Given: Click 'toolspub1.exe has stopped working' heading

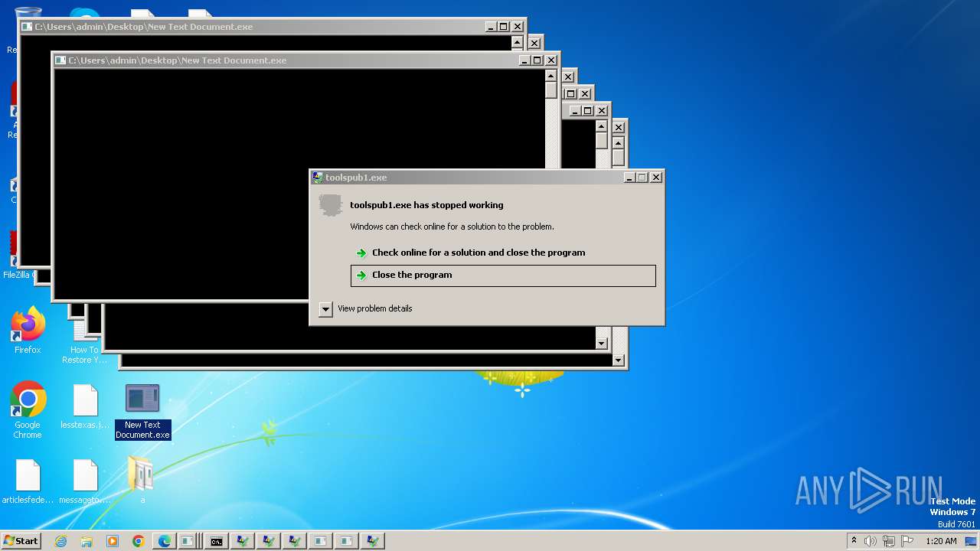Looking at the screenshot, I should [426, 205].
